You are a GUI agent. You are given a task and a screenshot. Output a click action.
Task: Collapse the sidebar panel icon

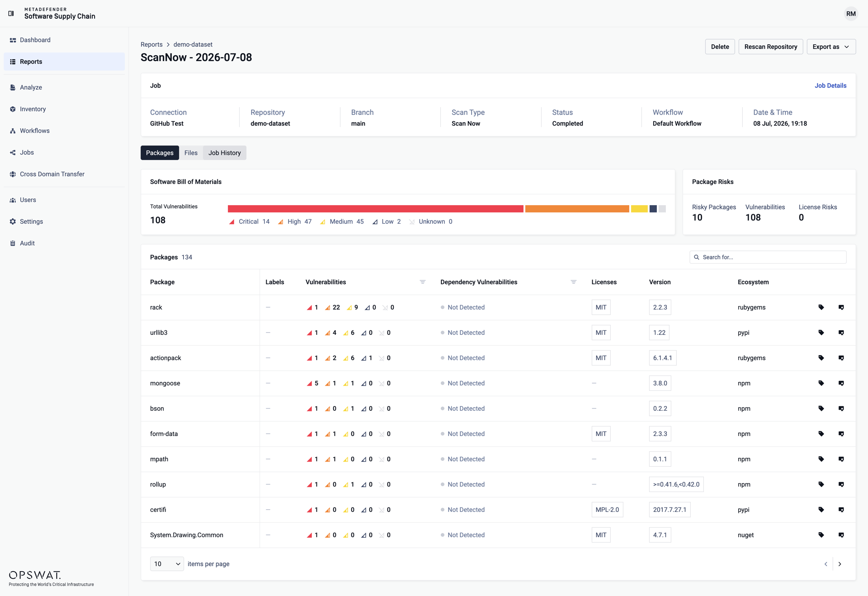coord(11,14)
